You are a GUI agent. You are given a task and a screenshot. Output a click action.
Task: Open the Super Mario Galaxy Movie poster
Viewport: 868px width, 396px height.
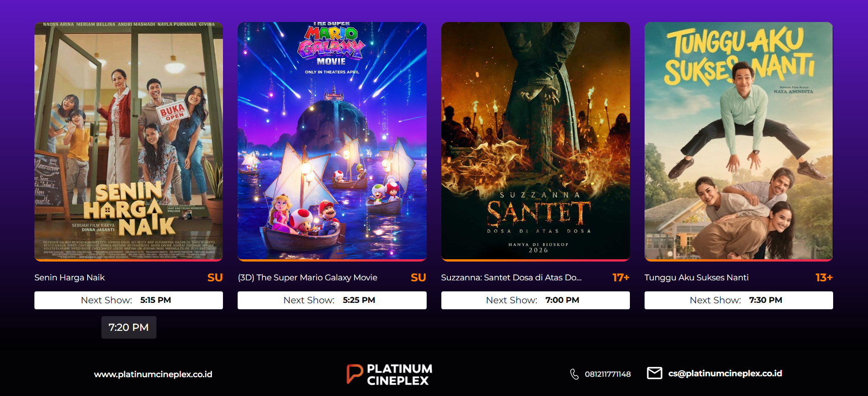[x=332, y=141]
